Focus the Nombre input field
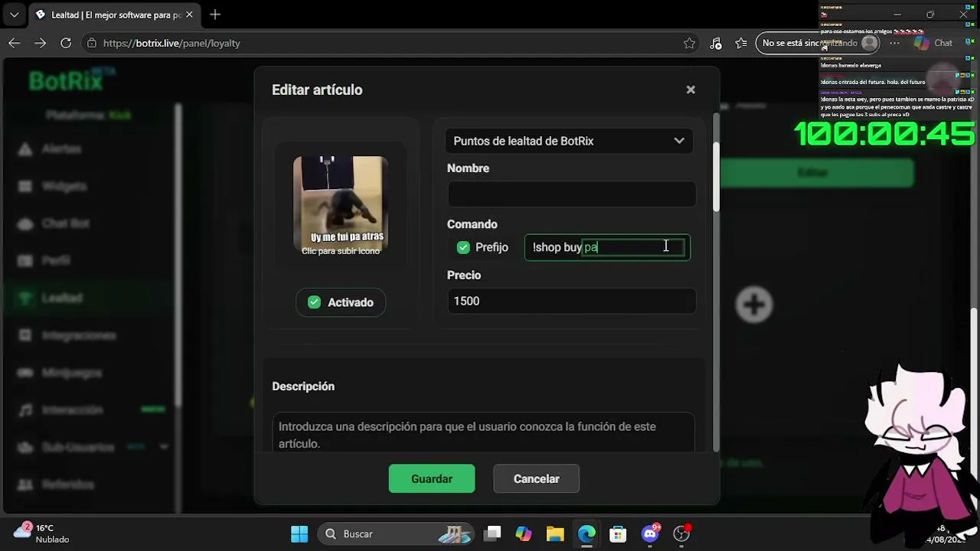The image size is (980, 551). point(571,194)
